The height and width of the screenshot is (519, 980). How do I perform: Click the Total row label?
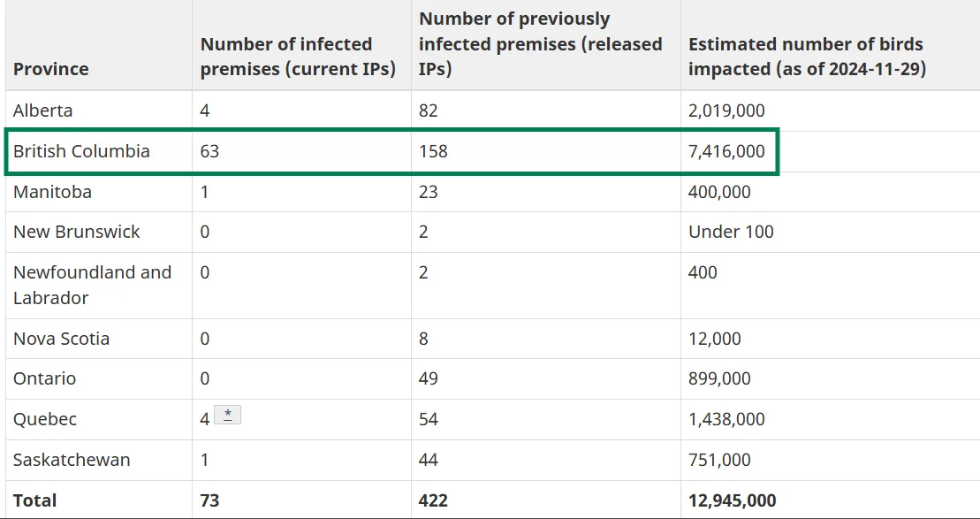click(35, 500)
